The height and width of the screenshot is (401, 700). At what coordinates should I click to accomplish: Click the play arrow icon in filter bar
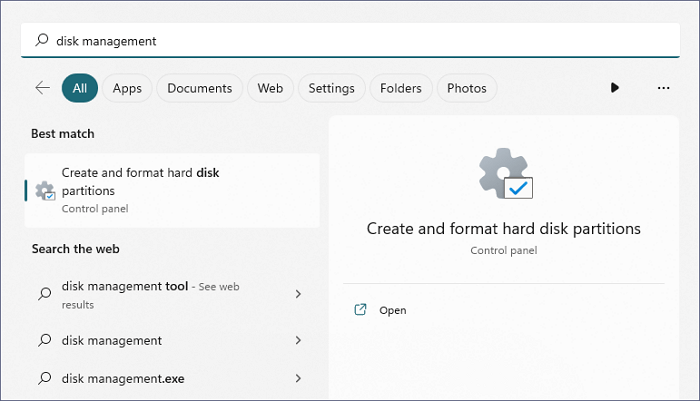[x=614, y=88]
